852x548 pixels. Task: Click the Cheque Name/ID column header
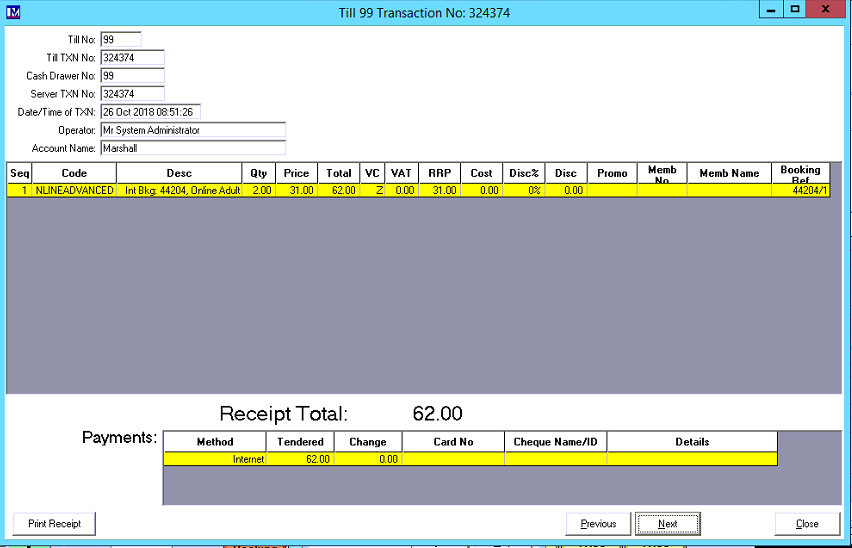(x=555, y=442)
